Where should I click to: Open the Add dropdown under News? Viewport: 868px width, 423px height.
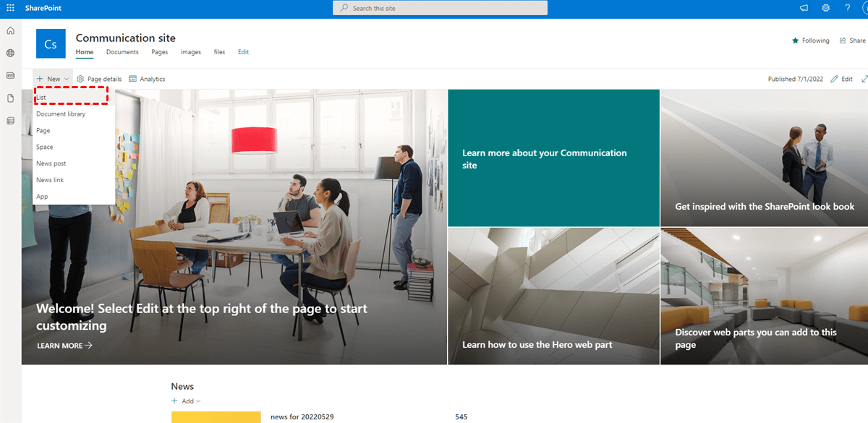coord(186,401)
